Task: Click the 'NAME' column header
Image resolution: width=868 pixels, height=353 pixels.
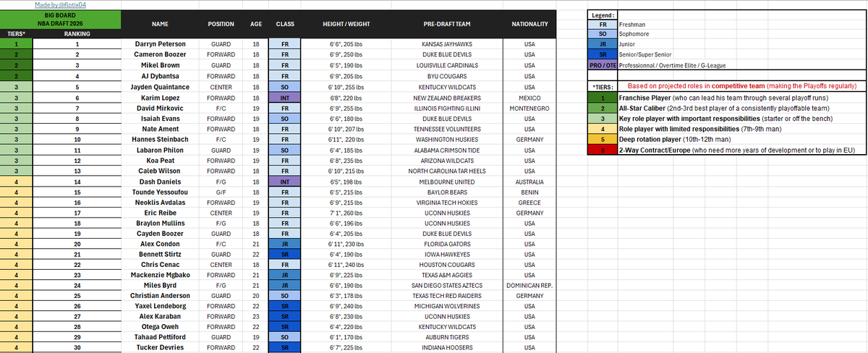Action: click(x=161, y=24)
